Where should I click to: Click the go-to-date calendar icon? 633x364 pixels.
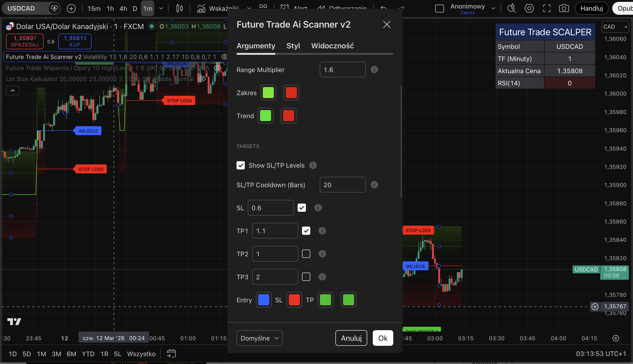click(x=172, y=353)
